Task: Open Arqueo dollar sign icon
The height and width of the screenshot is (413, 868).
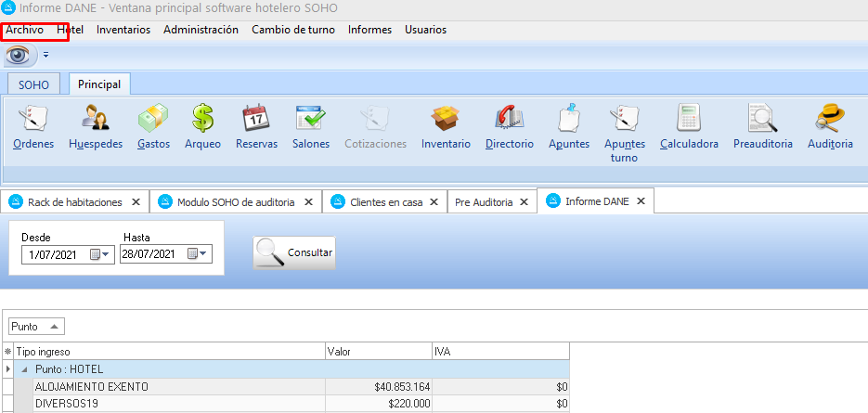Action: click(202, 119)
